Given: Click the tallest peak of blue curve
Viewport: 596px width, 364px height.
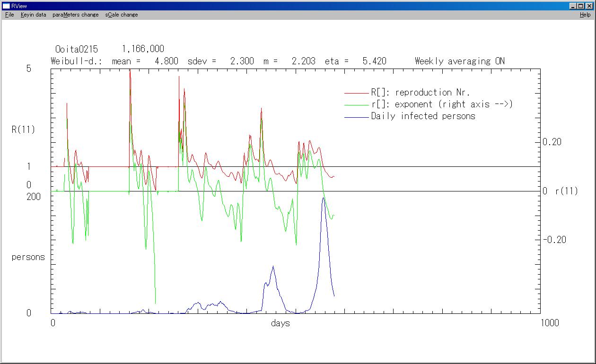Looking at the screenshot, I should [x=323, y=198].
